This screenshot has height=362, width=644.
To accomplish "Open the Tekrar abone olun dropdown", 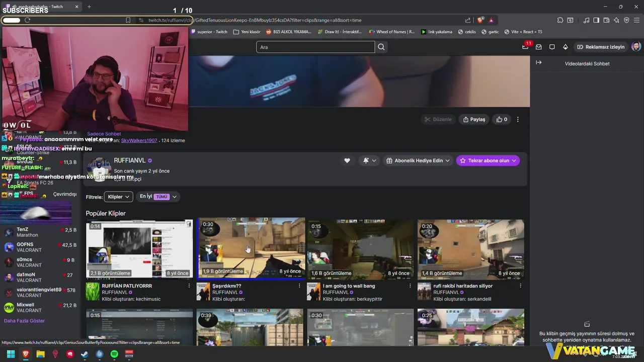I will click(x=488, y=160).
